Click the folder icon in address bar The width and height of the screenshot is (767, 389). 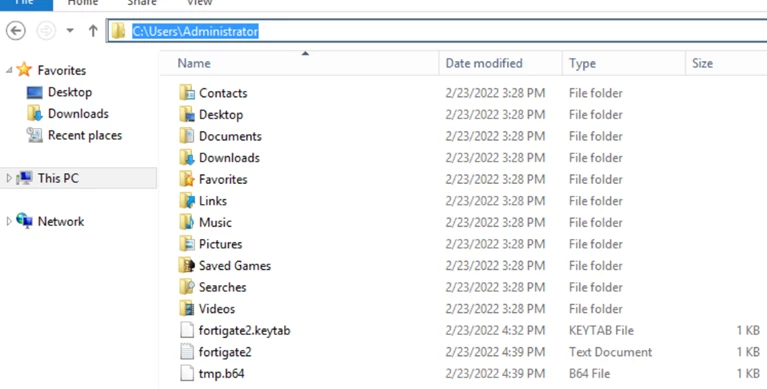118,31
